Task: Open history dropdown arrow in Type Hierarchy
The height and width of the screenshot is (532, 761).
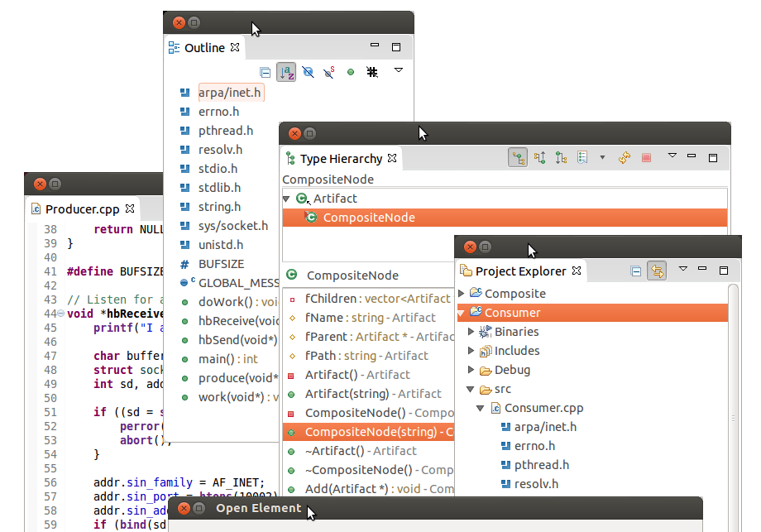Action: (x=602, y=157)
